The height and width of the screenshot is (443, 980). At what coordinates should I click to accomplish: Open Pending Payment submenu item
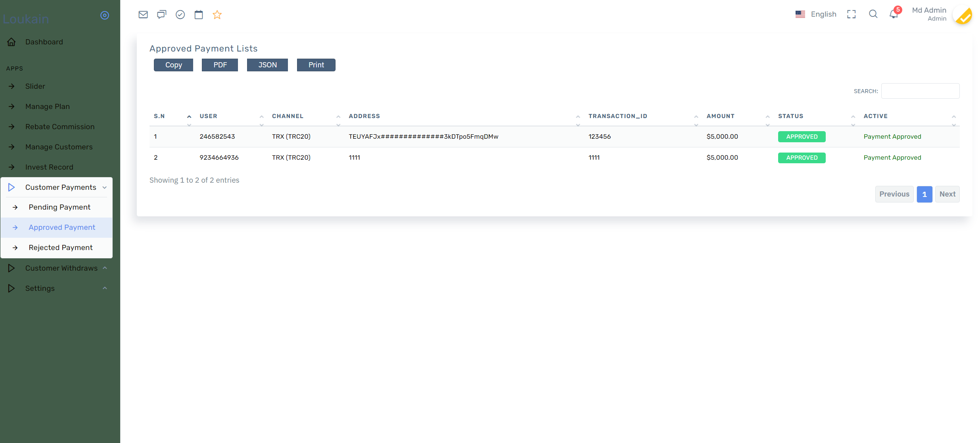coord(59,207)
